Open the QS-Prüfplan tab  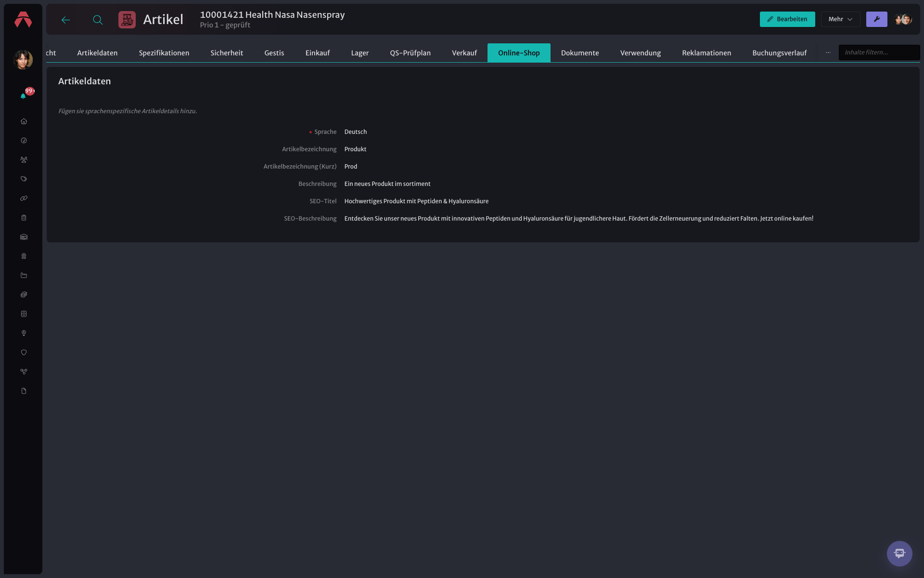pos(411,53)
